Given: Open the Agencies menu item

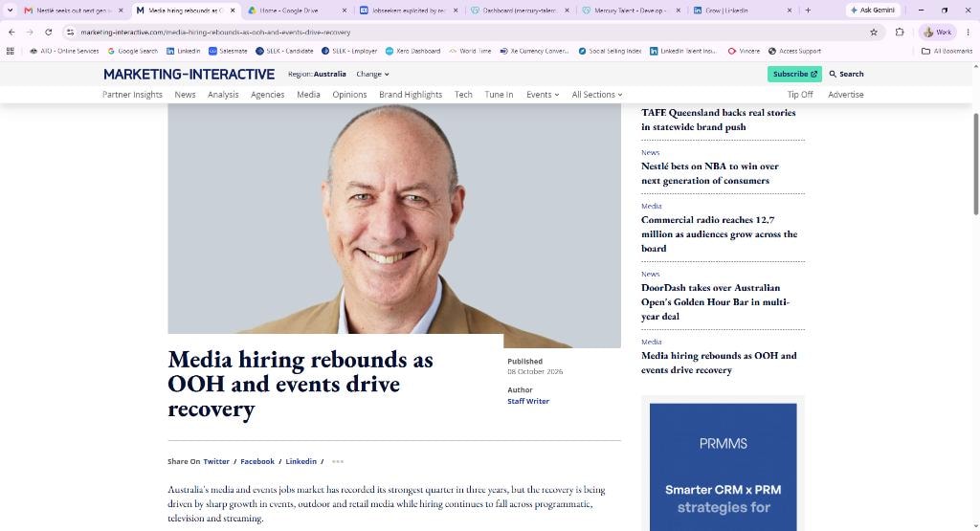Looking at the screenshot, I should (268, 95).
